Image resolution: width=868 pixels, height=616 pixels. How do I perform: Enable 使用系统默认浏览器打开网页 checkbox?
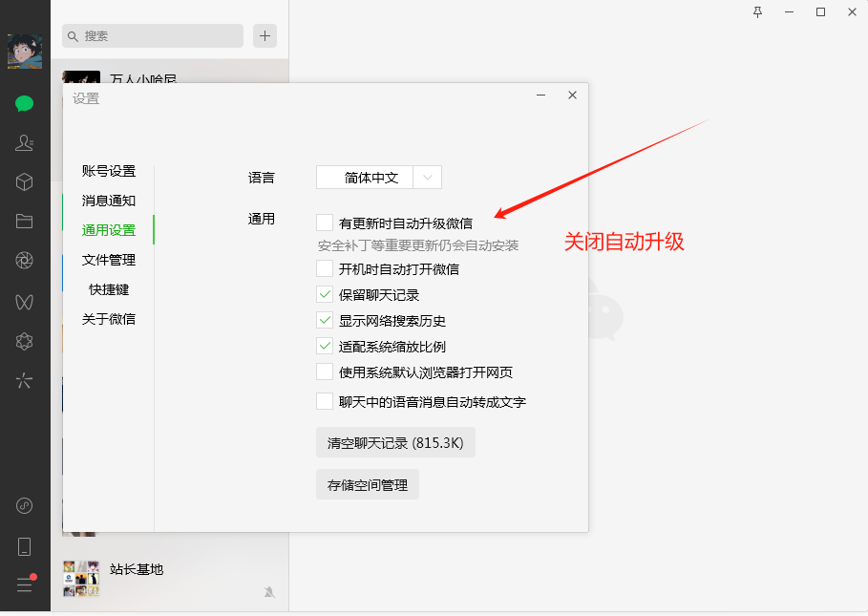[x=325, y=372]
